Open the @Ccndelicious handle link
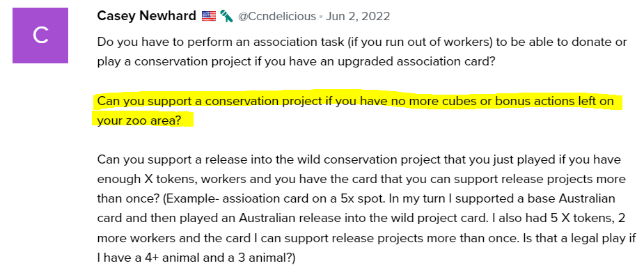Screen dimensions: 644x268 (277, 17)
